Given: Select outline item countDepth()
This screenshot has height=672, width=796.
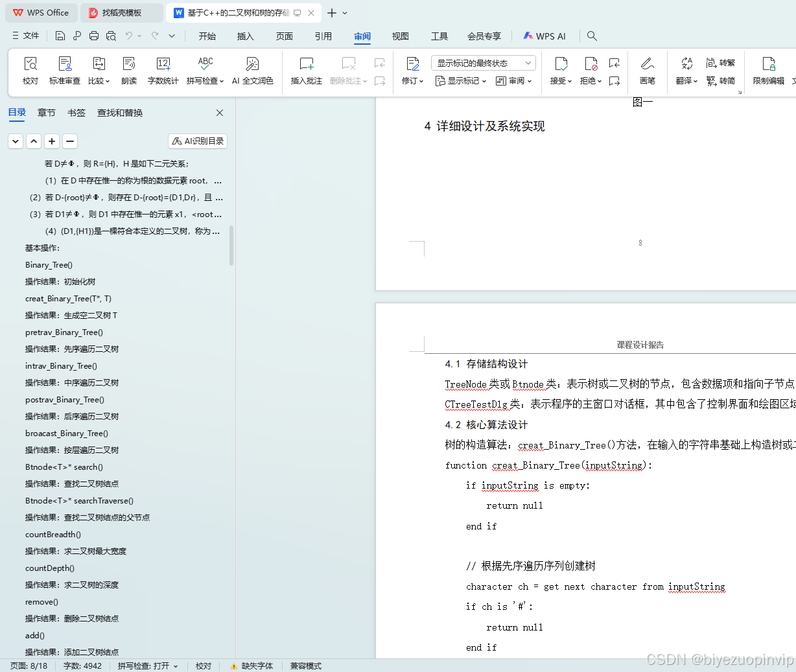Looking at the screenshot, I should (50, 568).
